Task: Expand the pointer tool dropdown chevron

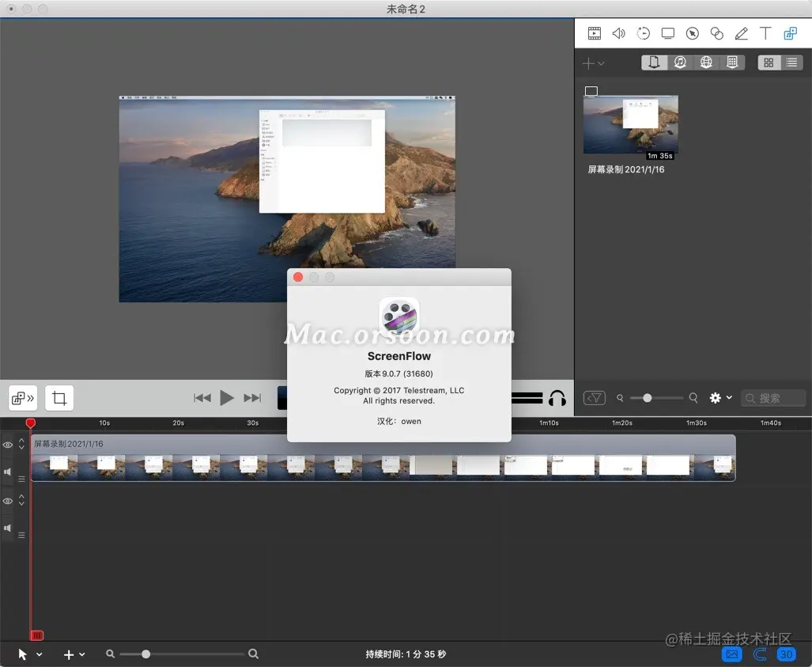Action: coord(40,654)
